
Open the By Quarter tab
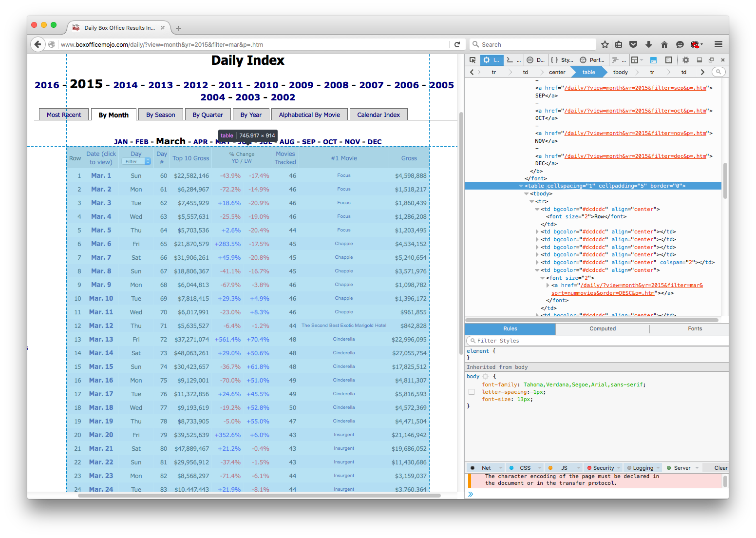point(208,115)
